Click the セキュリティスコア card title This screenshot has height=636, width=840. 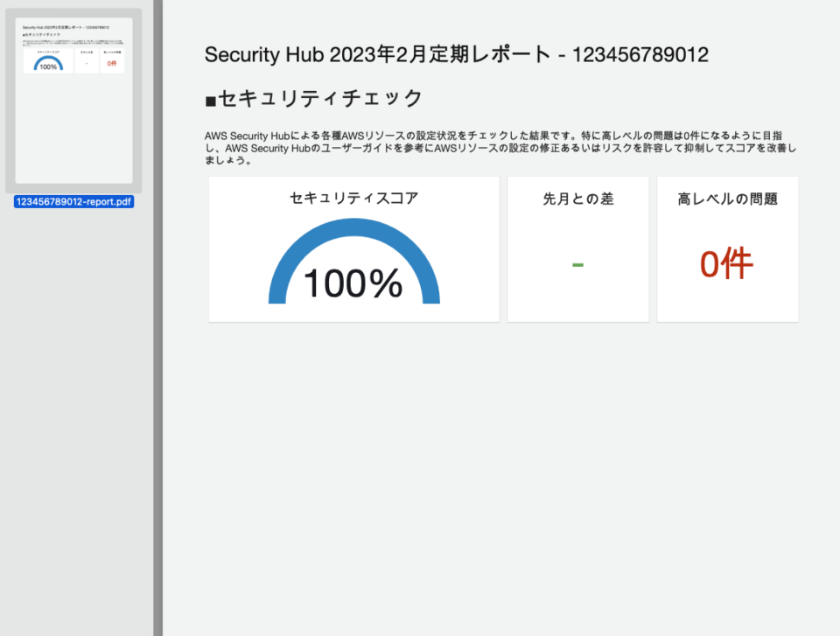click(x=353, y=199)
